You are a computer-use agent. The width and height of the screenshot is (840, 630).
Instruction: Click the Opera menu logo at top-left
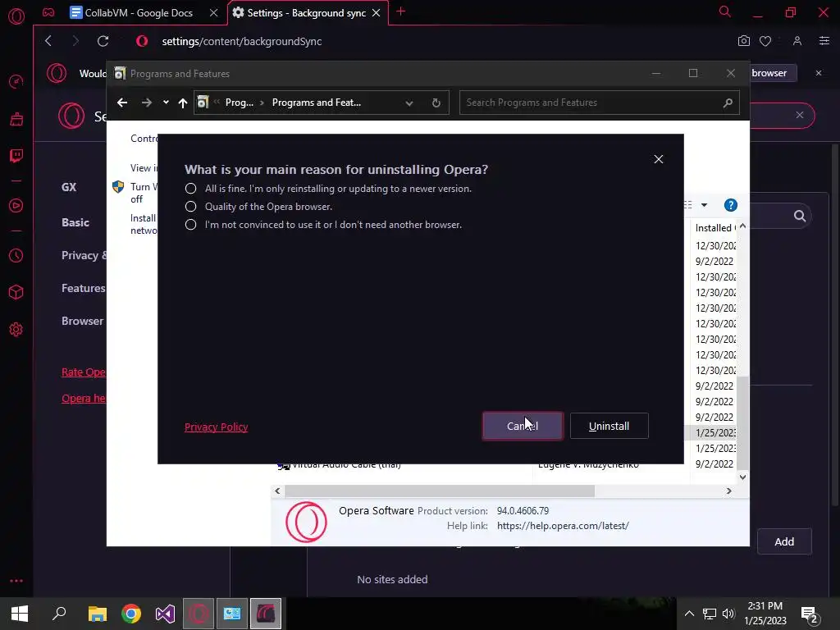16,16
